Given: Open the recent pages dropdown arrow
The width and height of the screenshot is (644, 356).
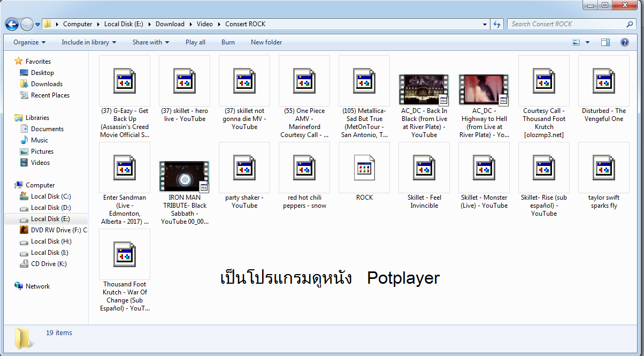Looking at the screenshot, I should pyautogui.click(x=38, y=25).
